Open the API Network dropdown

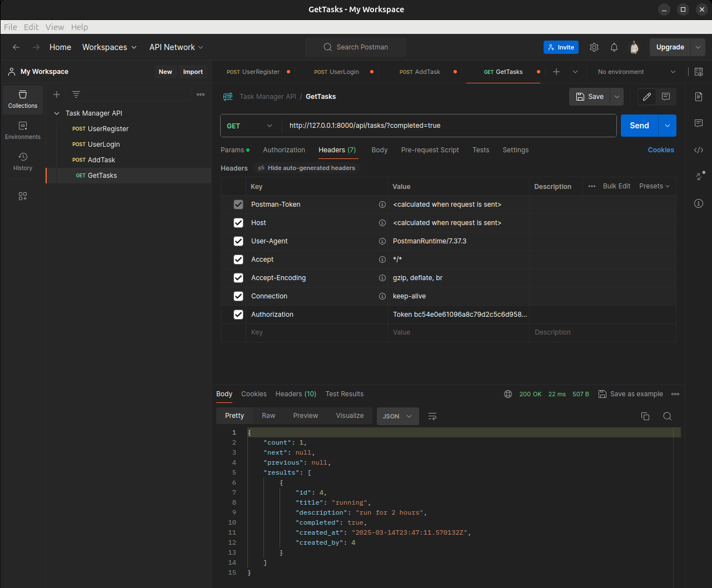(x=176, y=47)
